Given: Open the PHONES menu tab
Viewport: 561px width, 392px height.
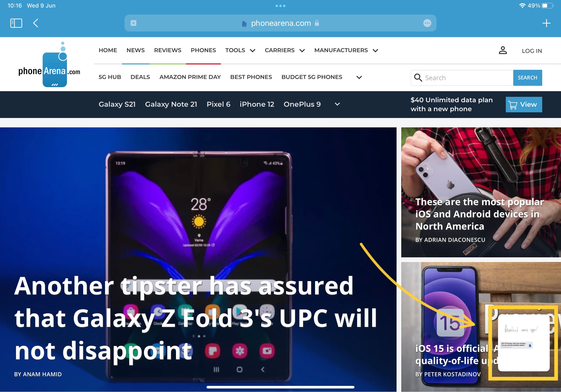Looking at the screenshot, I should point(203,50).
